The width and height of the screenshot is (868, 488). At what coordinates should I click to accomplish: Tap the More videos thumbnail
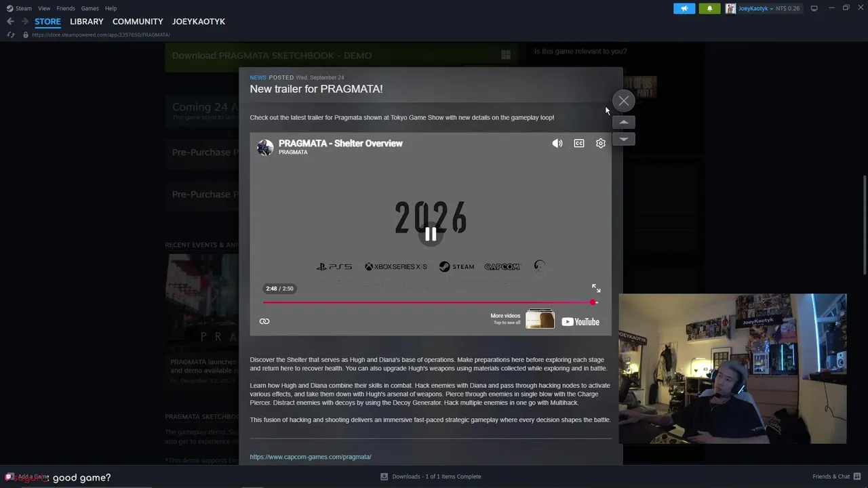click(540, 319)
